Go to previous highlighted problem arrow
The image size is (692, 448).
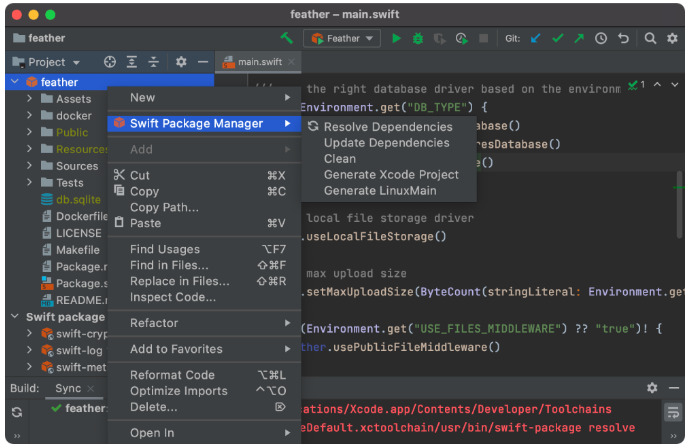[657, 84]
